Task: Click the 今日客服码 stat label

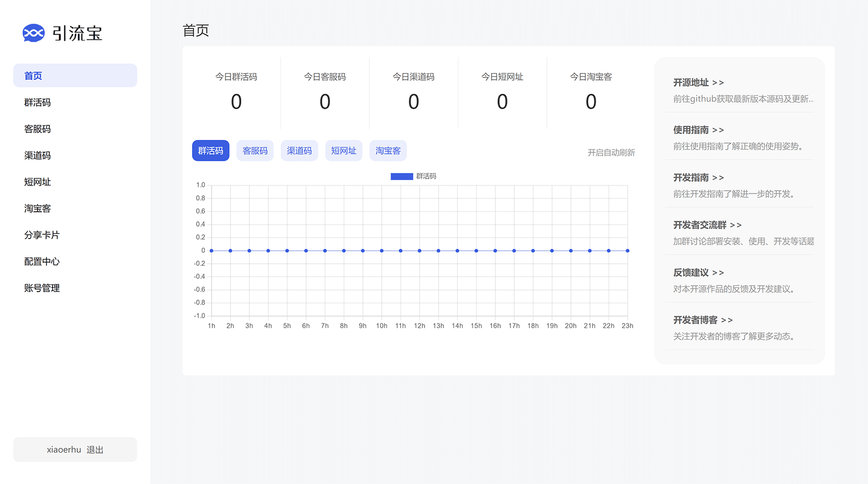Action: pos(325,77)
